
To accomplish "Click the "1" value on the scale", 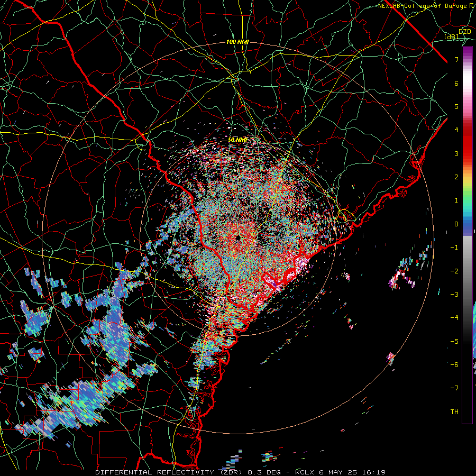I will click(x=456, y=200).
